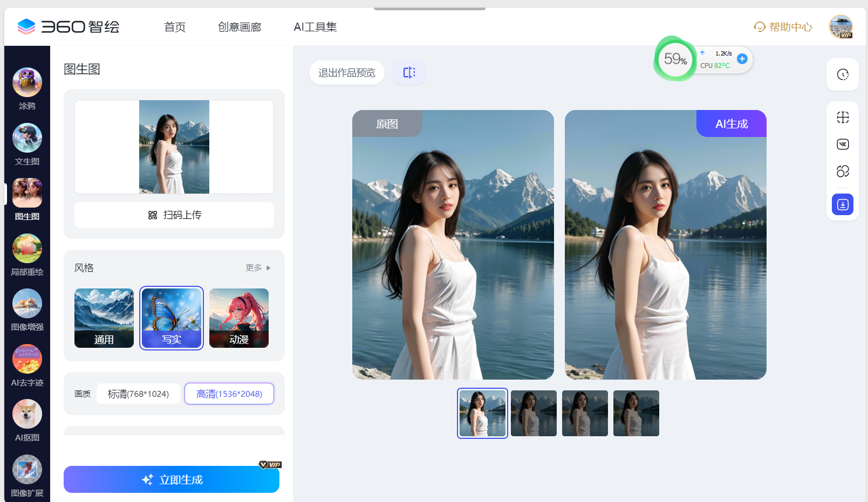The image size is (868, 502).
Task: Expand 更多 styles
Action: (x=258, y=267)
